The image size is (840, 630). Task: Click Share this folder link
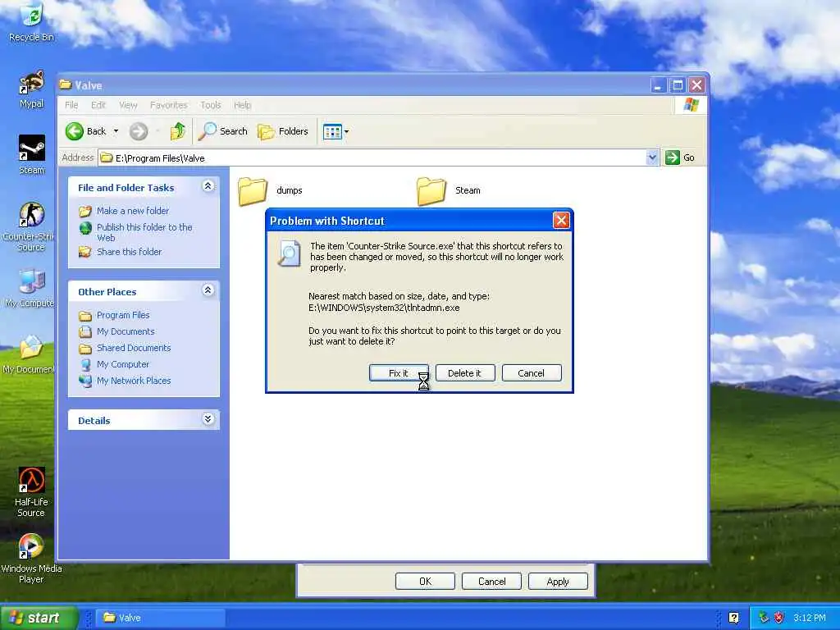[x=129, y=251]
